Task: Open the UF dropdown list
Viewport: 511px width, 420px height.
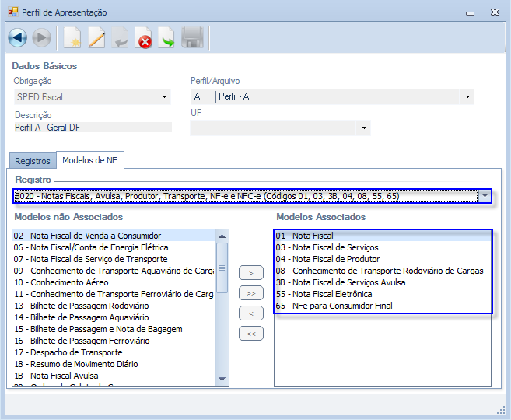Action: coord(363,128)
